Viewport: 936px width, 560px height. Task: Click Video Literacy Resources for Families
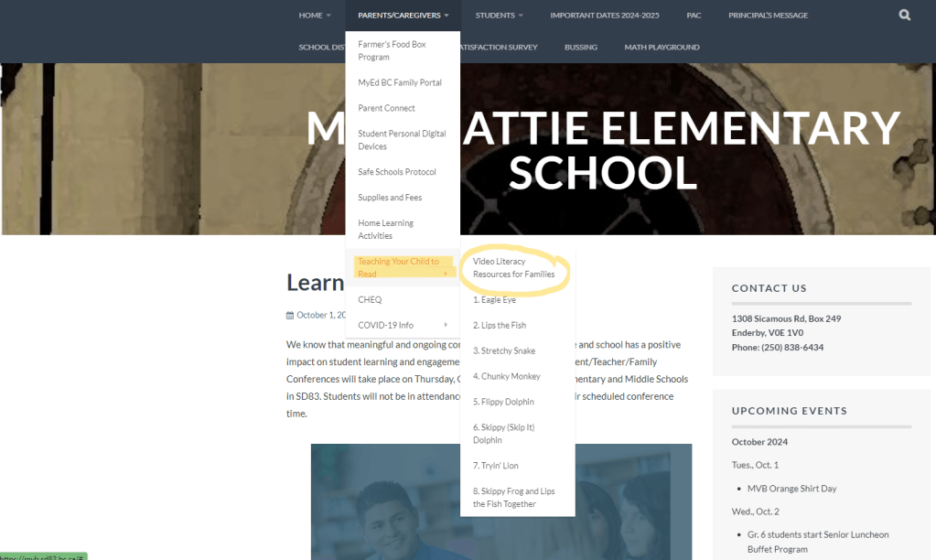[x=513, y=268]
